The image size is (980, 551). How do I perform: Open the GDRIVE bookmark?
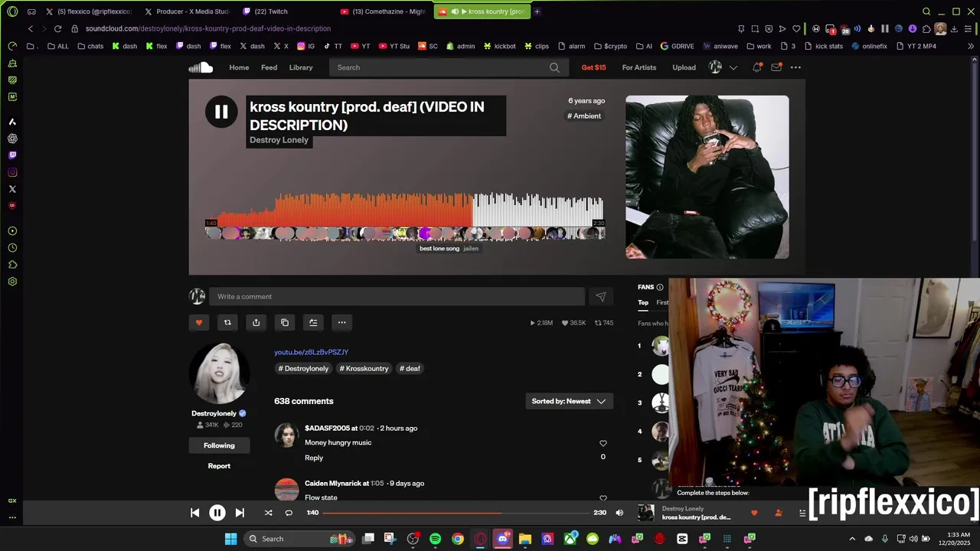pyautogui.click(x=677, y=46)
